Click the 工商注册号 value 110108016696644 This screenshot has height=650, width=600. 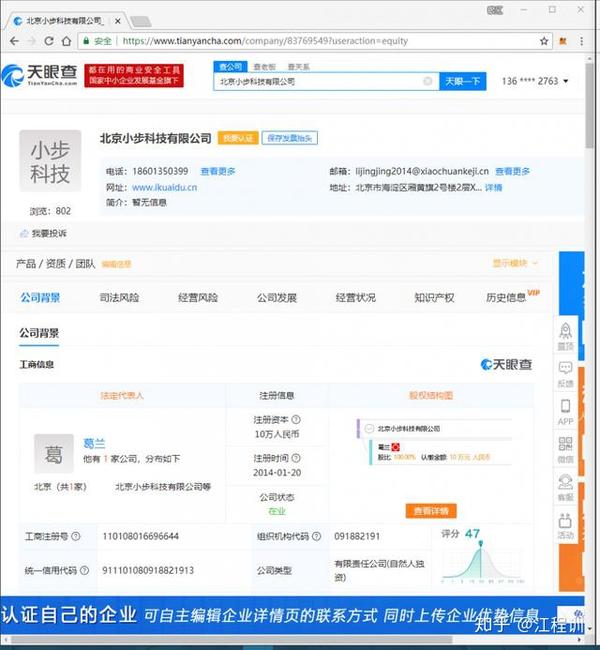141,536
